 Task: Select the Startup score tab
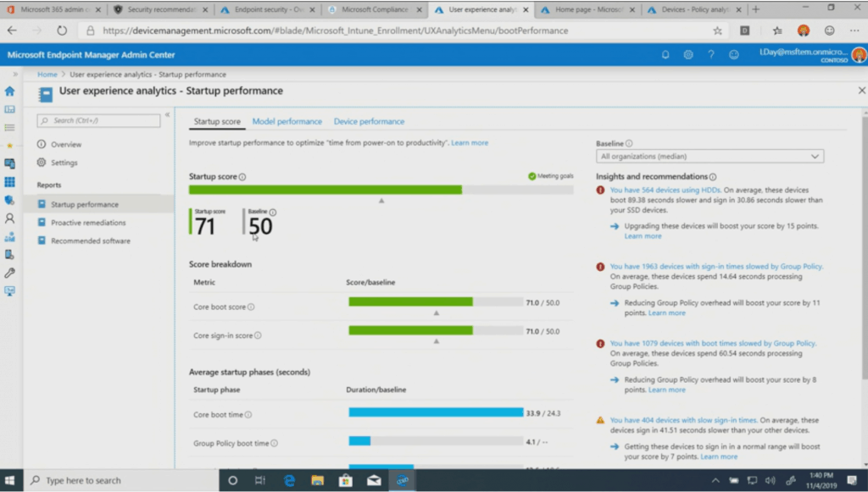(x=217, y=122)
